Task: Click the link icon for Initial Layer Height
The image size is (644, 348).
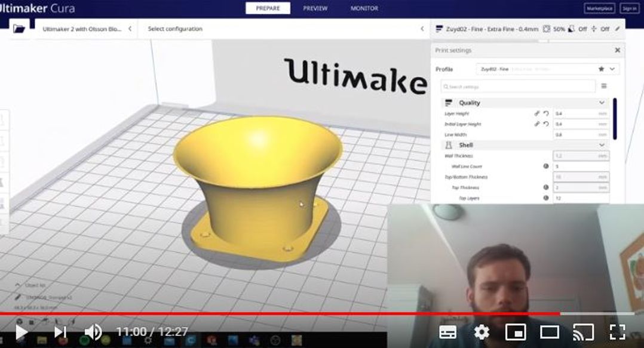Action: coord(537,124)
